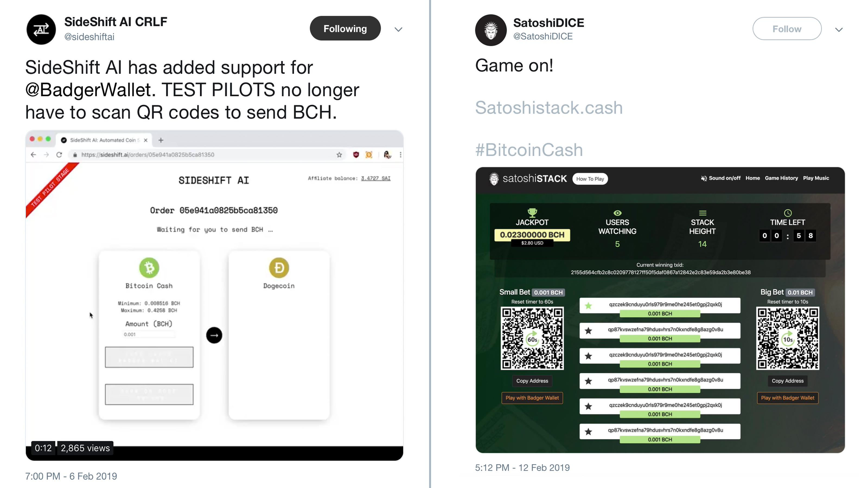Click the SideShift AI profile avatar icon

(x=40, y=28)
